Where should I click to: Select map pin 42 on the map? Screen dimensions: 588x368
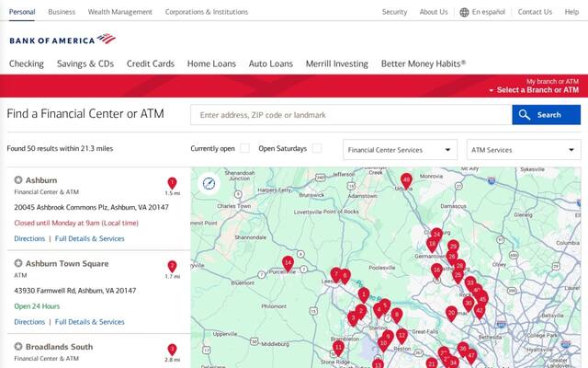(480, 311)
